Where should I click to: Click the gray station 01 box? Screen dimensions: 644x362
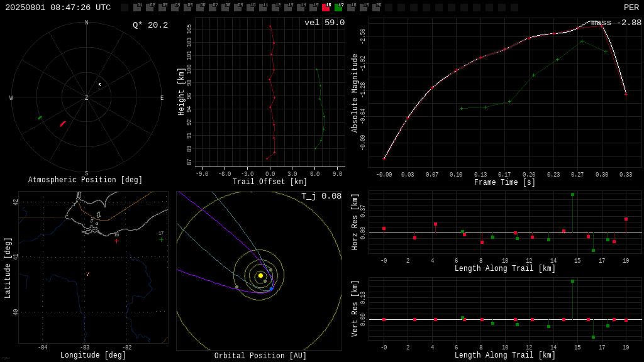click(137, 8)
